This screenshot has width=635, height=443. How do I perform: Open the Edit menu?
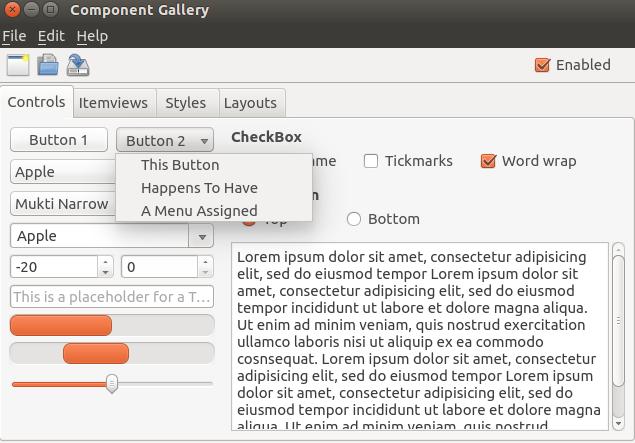click(x=51, y=36)
